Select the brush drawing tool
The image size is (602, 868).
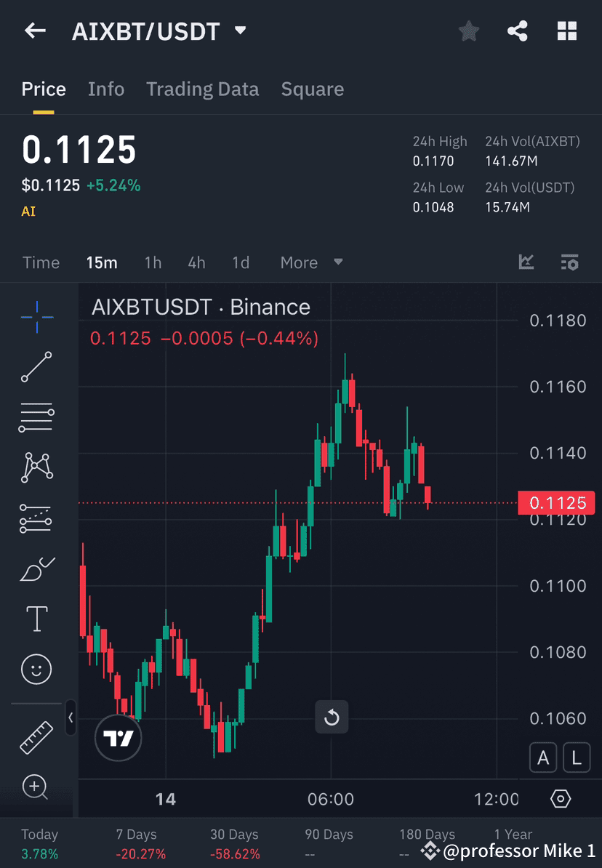pyautogui.click(x=36, y=568)
